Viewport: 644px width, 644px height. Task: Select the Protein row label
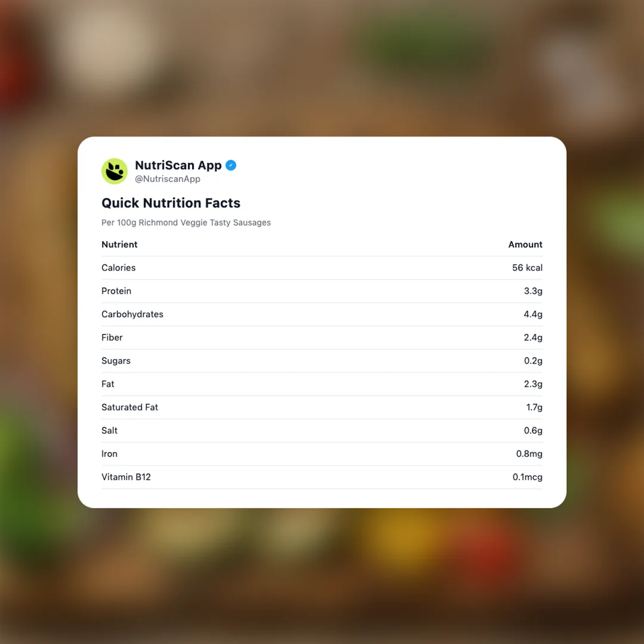[x=116, y=291]
